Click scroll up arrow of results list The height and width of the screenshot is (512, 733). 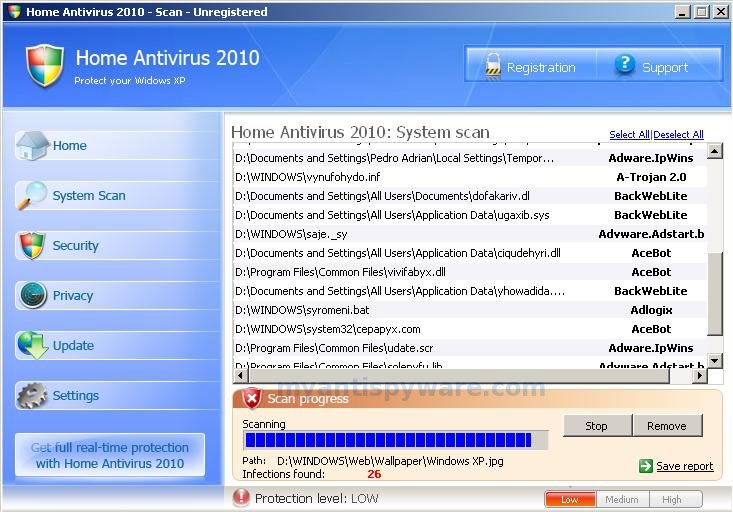(x=715, y=151)
